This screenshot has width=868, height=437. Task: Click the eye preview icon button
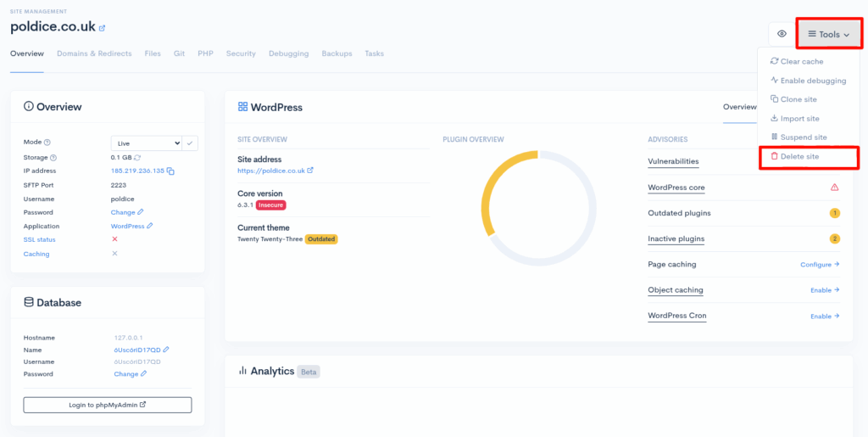[781, 34]
